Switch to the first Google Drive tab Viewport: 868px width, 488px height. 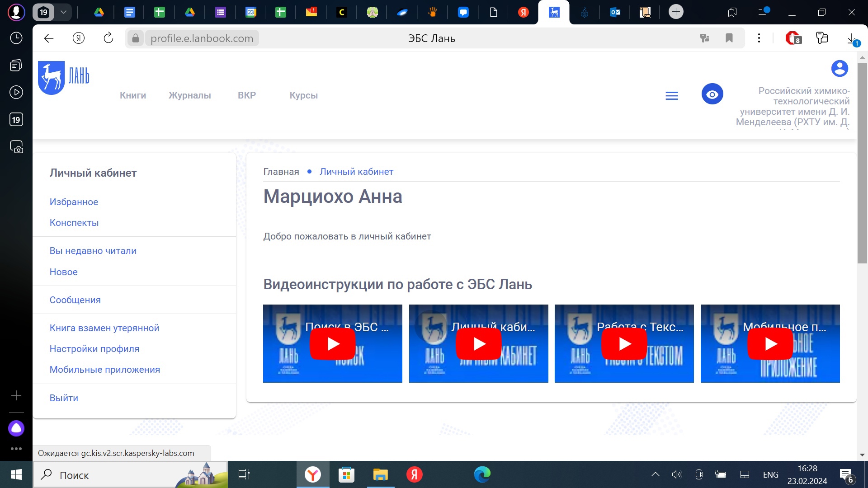(99, 12)
